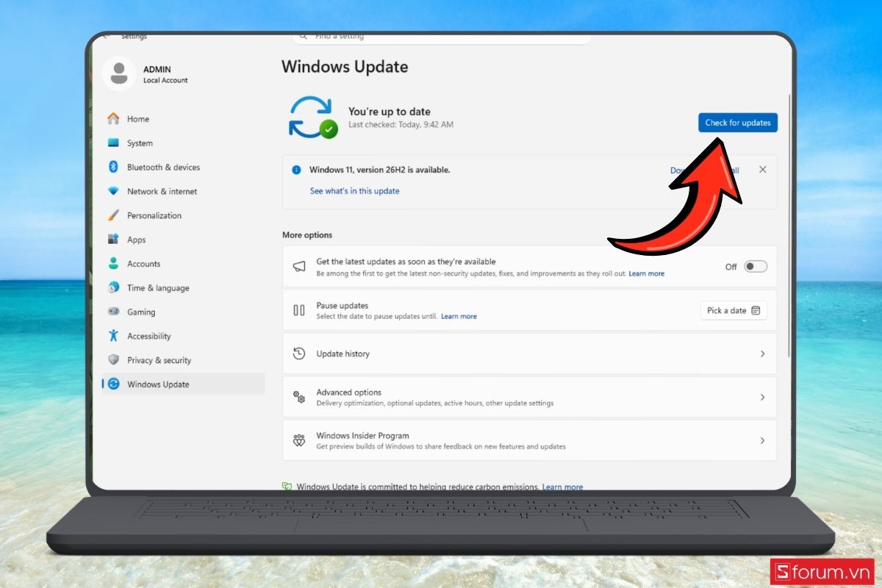Screen dimensions: 882x588
Task: Click the Windows Update page heading
Action: tap(345, 67)
